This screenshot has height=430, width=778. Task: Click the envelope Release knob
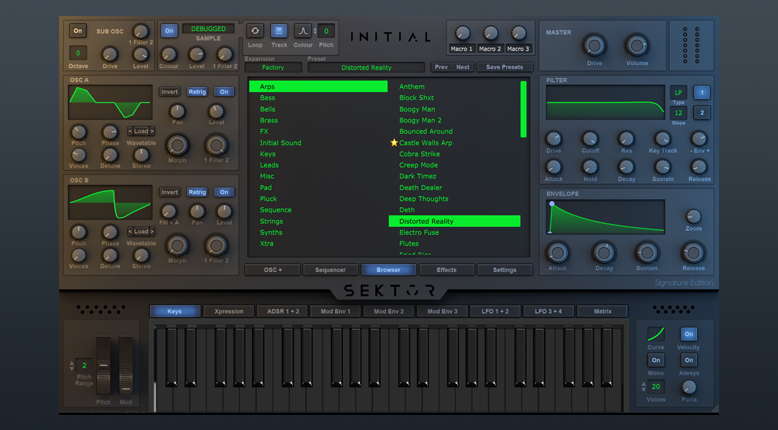693,253
